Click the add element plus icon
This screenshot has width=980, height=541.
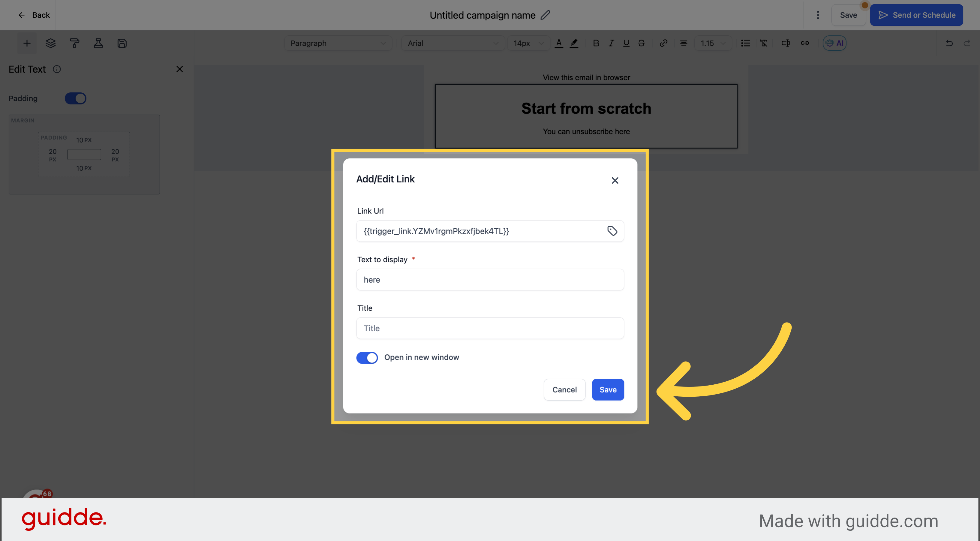tap(27, 44)
